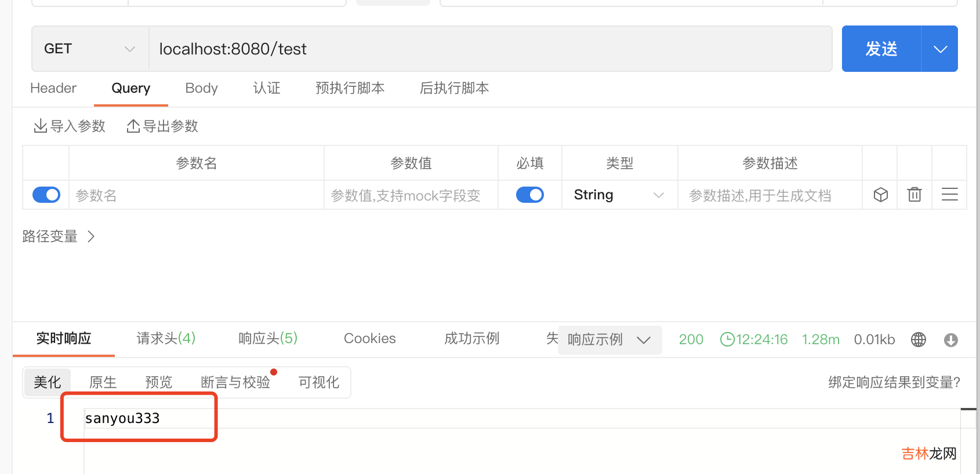The height and width of the screenshot is (474, 980).
Task: Download the response with the arrow icon
Action: [x=951, y=340]
